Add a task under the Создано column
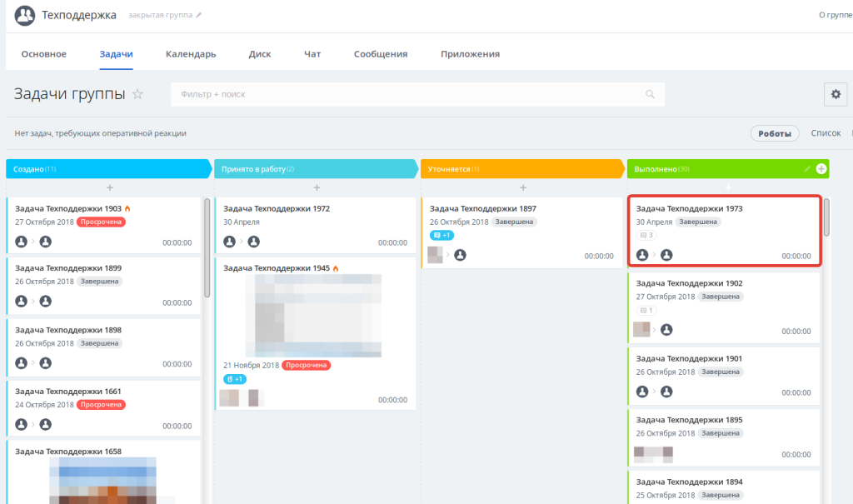Image resolution: width=853 pixels, height=504 pixels. pos(109,187)
